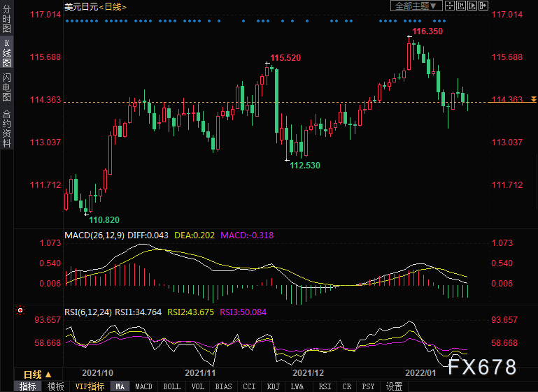Expand the 全部主题 dropdown
This screenshot has height=392, width=538.
click(x=416, y=6)
